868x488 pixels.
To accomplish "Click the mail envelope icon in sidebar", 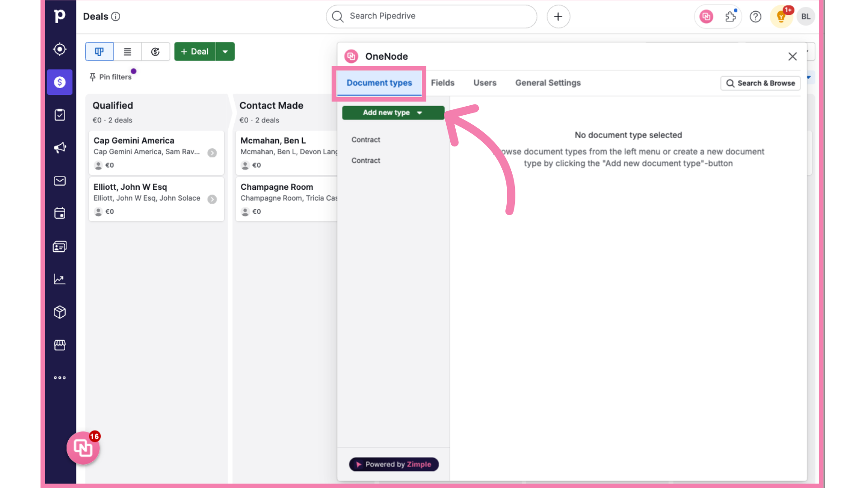I will click(x=59, y=181).
